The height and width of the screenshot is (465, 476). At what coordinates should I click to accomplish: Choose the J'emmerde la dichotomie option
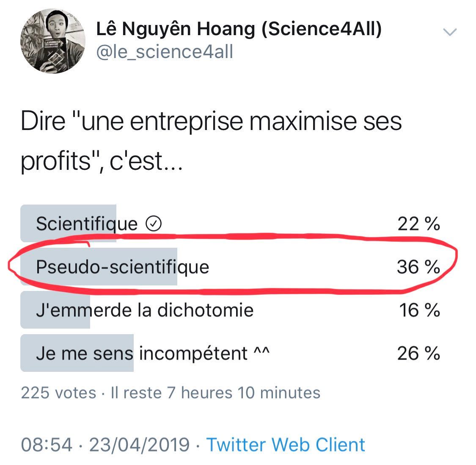tap(144, 310)
